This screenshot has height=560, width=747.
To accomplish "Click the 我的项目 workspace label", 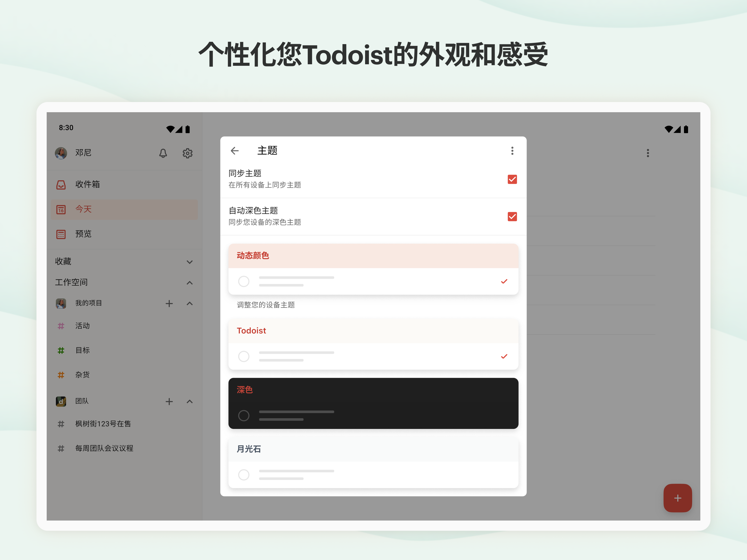I will click(x=89, y=303).
